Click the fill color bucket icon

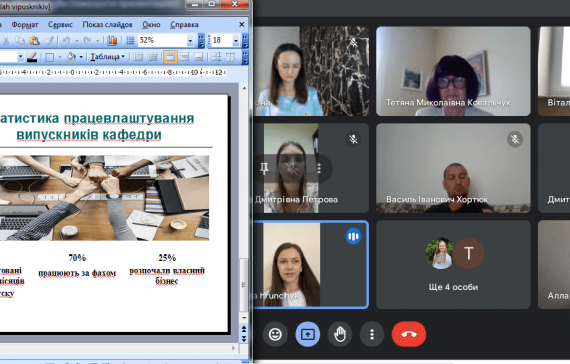coord(71,57)
